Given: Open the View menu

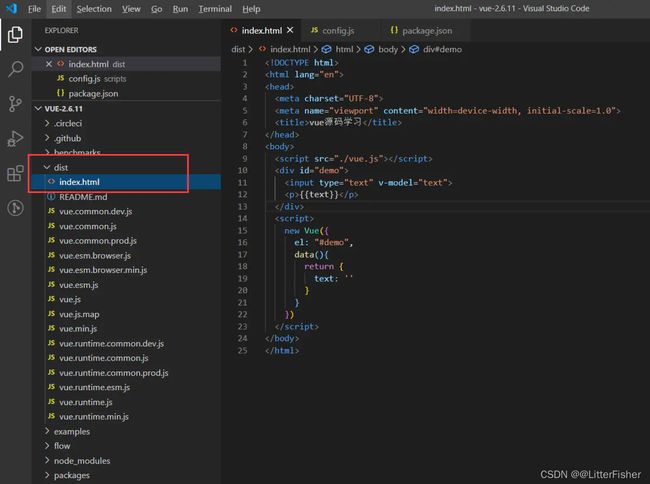Looking at the screenshot, I should (131, 9).
